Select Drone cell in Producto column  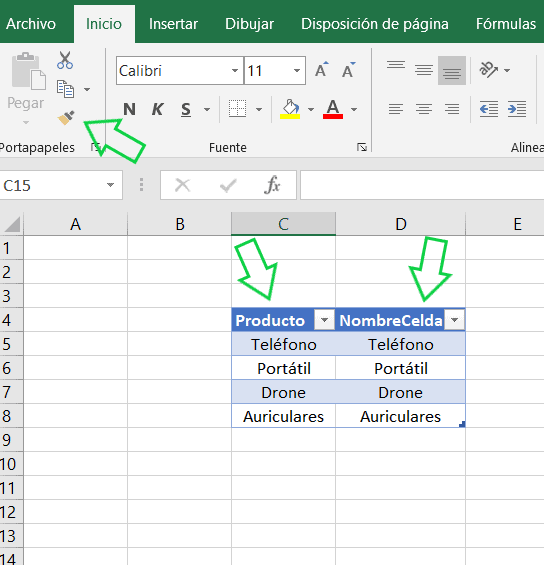284,392
